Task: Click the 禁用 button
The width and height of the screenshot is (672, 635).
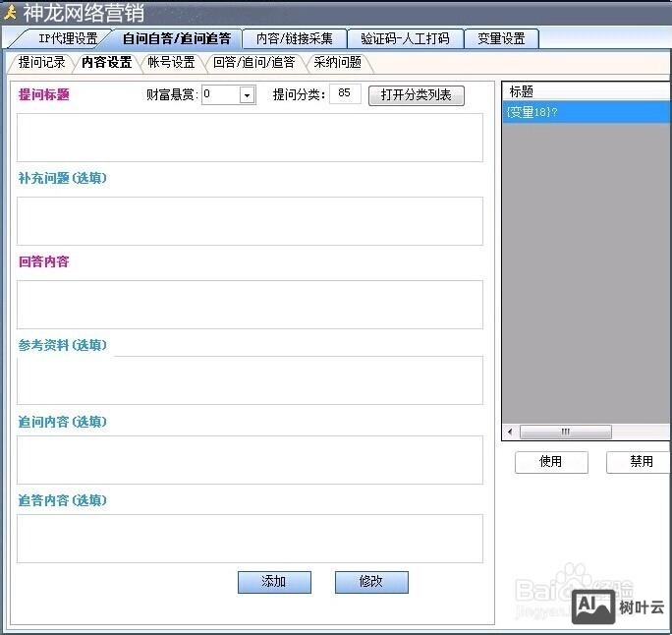Action: [640, 462]
